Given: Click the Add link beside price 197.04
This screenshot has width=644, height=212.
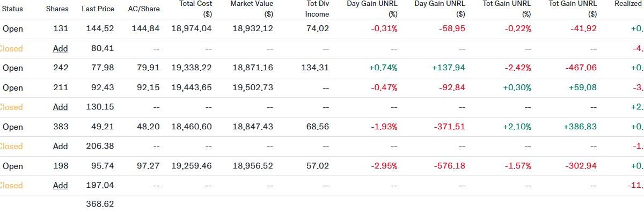Looking at the screenshot, I should (61, 185).
